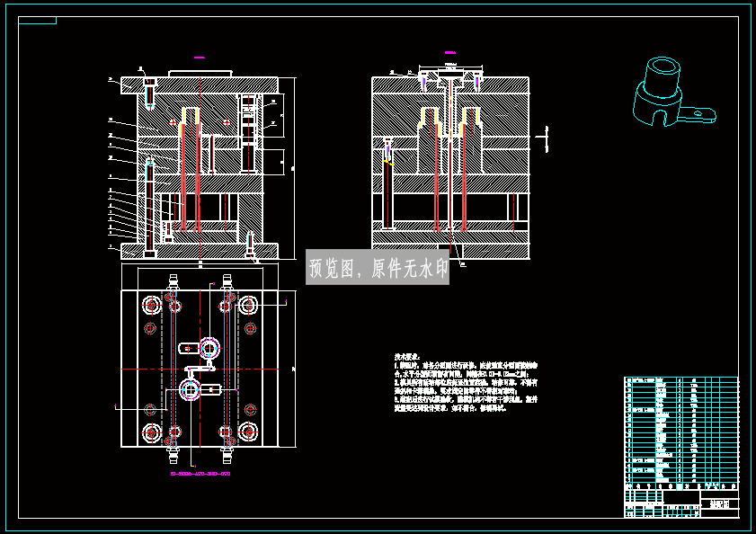The height and width of the screenshot is (534, 756).
Task: Click the right side section view of mold
Action: pyautogui.click(x=450, y=163)
